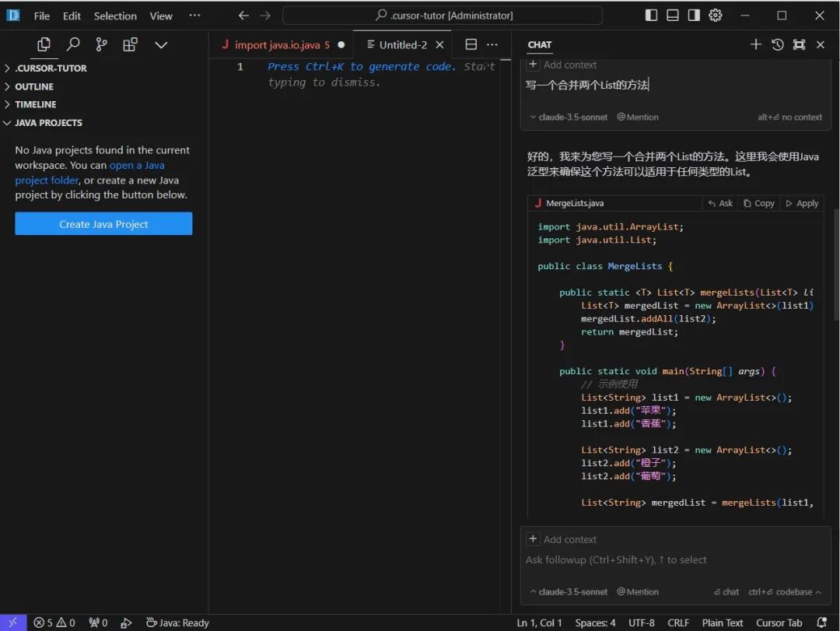
Task: Open the remote window status icon
Action: [13, 623]
